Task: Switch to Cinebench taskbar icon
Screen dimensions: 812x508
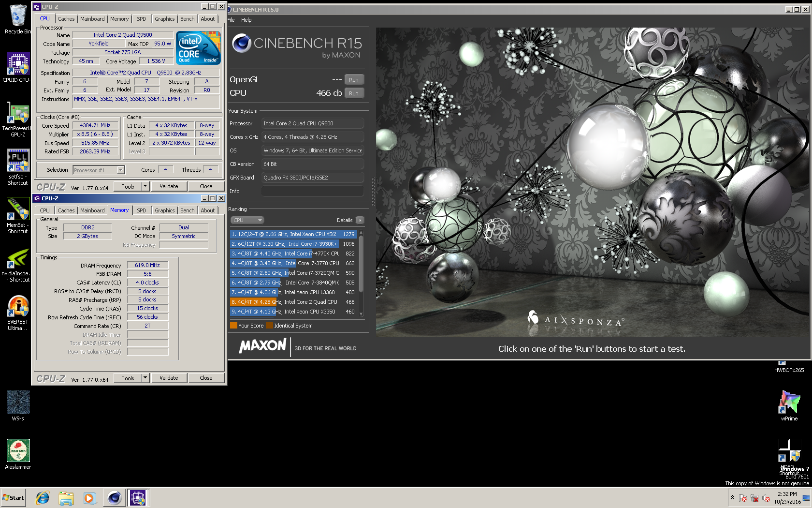Action: (x=114, y=498)
